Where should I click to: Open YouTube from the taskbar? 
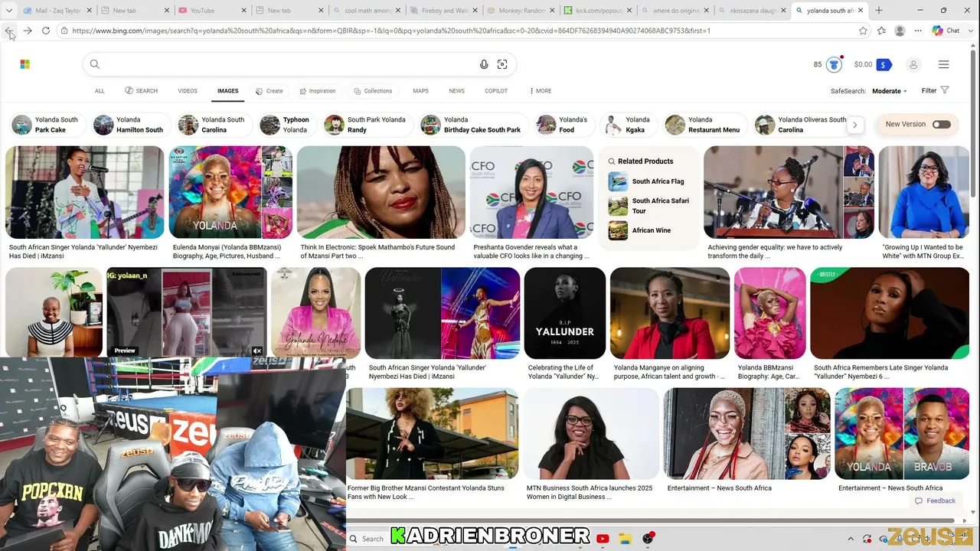603,539
